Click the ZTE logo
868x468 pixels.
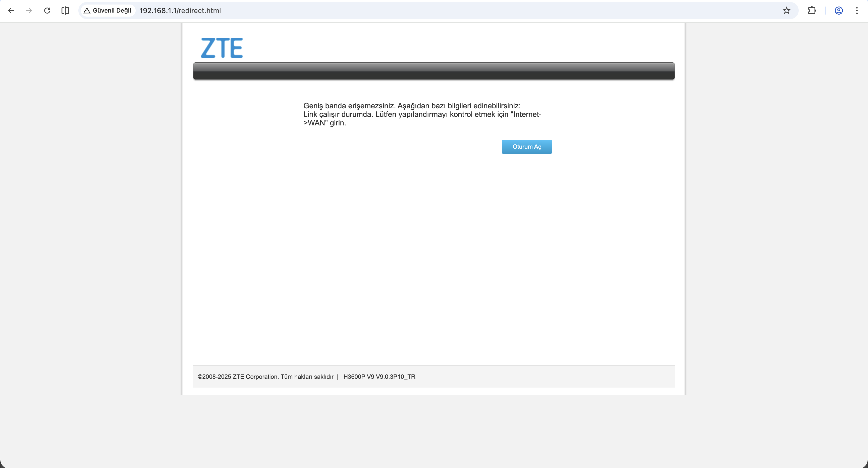point(222,48)
